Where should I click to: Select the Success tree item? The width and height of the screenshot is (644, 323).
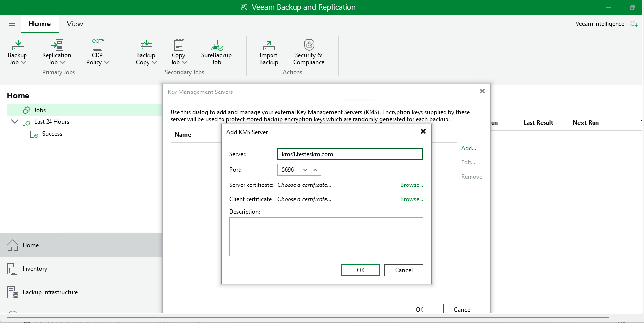tap(52, 134)
